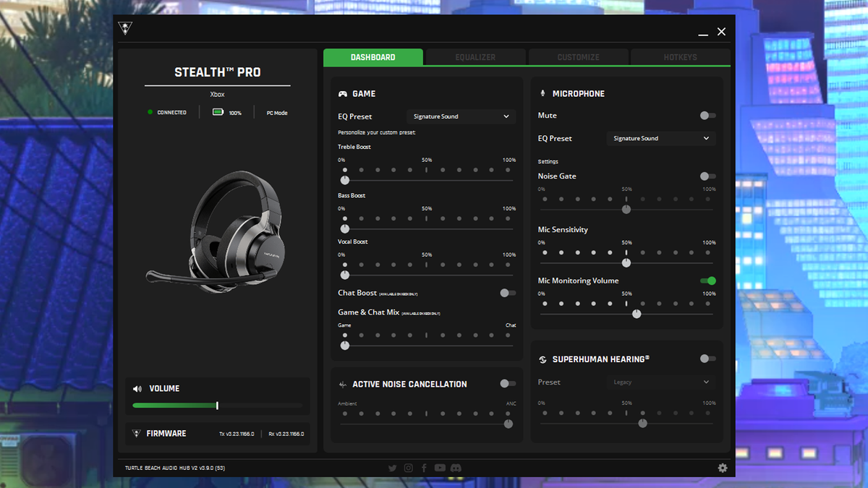This screenshot has width=868, height=488.
Task: Turn off Mic Monitoring Volume switch
Action: 708,281
